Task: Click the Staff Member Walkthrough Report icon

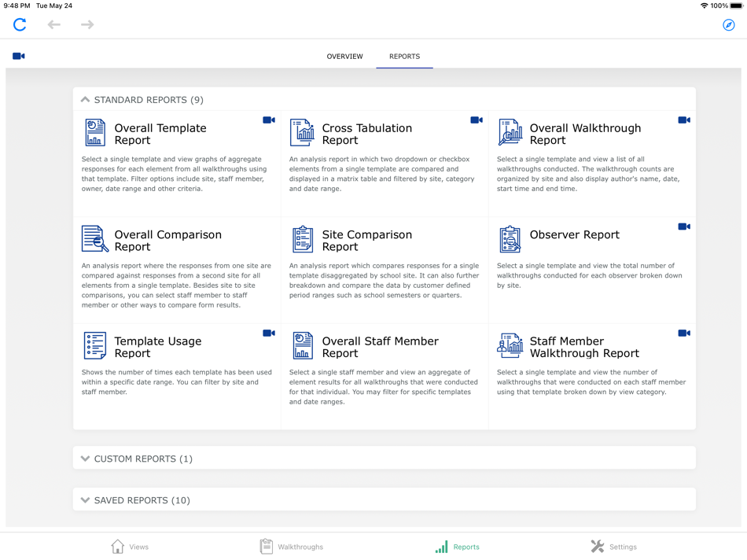Action: click(510, 345)
